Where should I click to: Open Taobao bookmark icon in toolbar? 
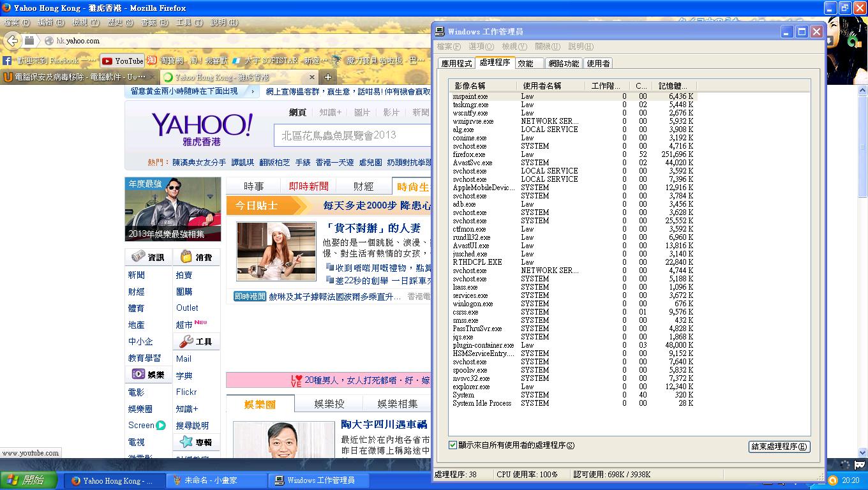pos(152,61)
